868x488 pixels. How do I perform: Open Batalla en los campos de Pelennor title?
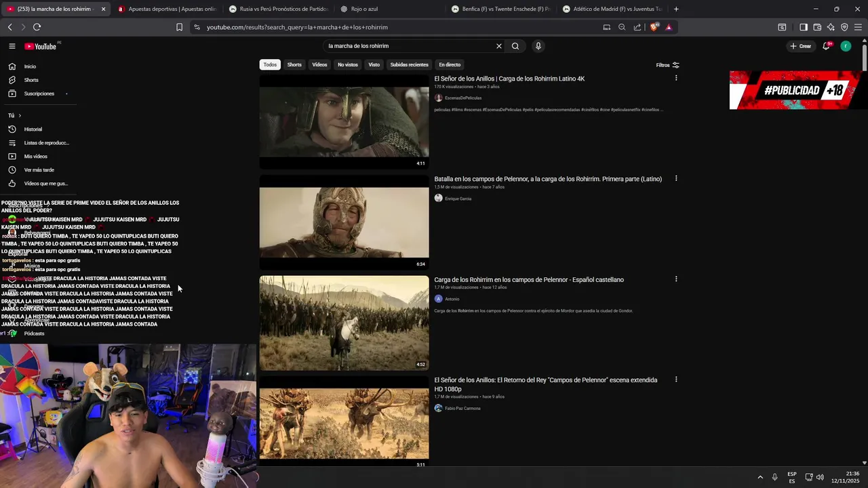(x=548, y=179)
